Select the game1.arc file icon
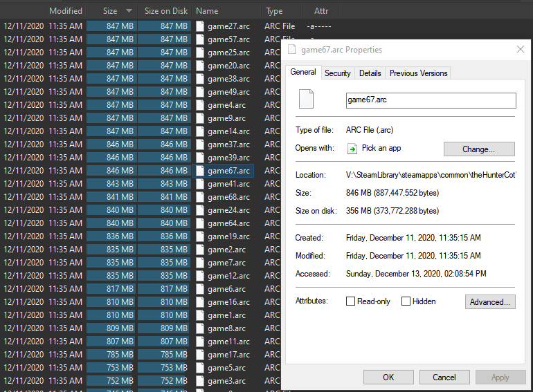 pyautogui.click(x=200, y=315)
